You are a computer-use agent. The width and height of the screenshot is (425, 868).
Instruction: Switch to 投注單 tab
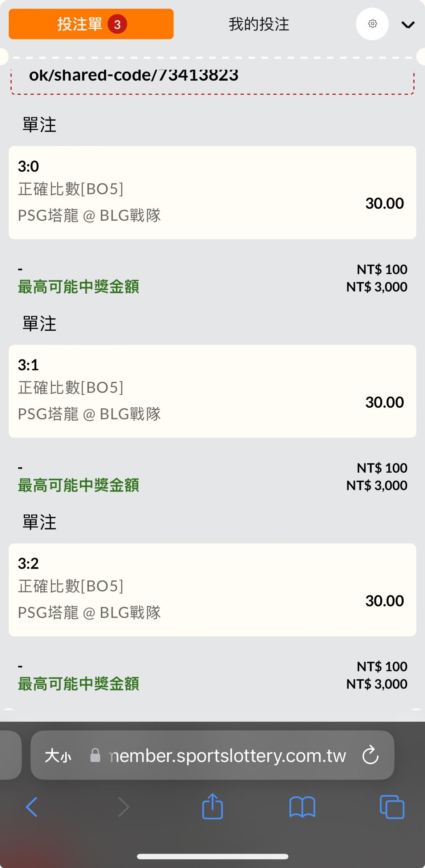point(91,24)
